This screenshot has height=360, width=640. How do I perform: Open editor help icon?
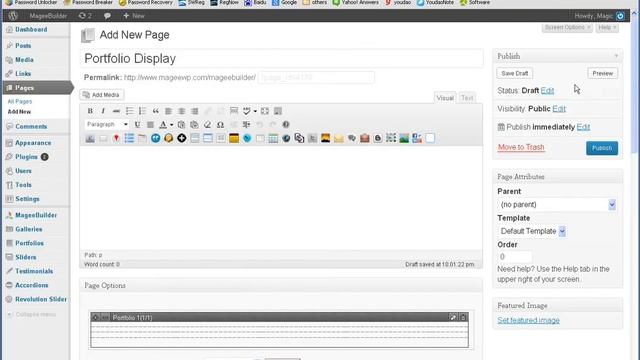tap(286, 124)
